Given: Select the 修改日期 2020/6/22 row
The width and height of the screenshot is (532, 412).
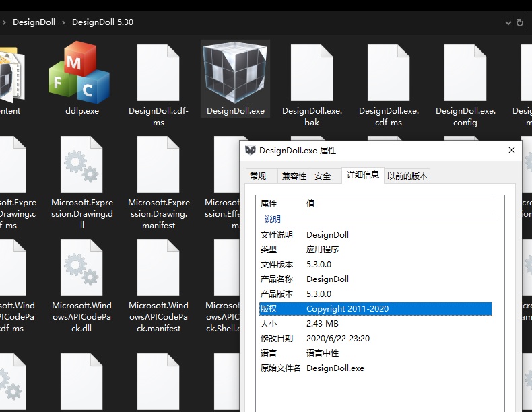Looking at the screenshot, I should pyautogui.click(x=376, y=338).
